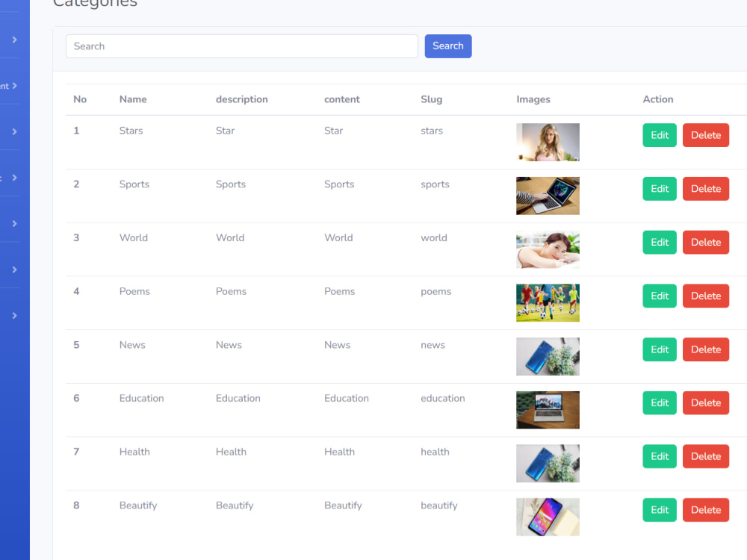Delete the World category
This screenshot has width=747, height=560.
(706, 243)
